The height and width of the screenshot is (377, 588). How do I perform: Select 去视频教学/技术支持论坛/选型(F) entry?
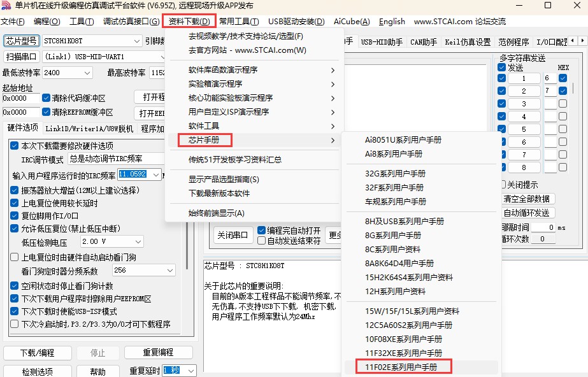[x=254, y=36]
